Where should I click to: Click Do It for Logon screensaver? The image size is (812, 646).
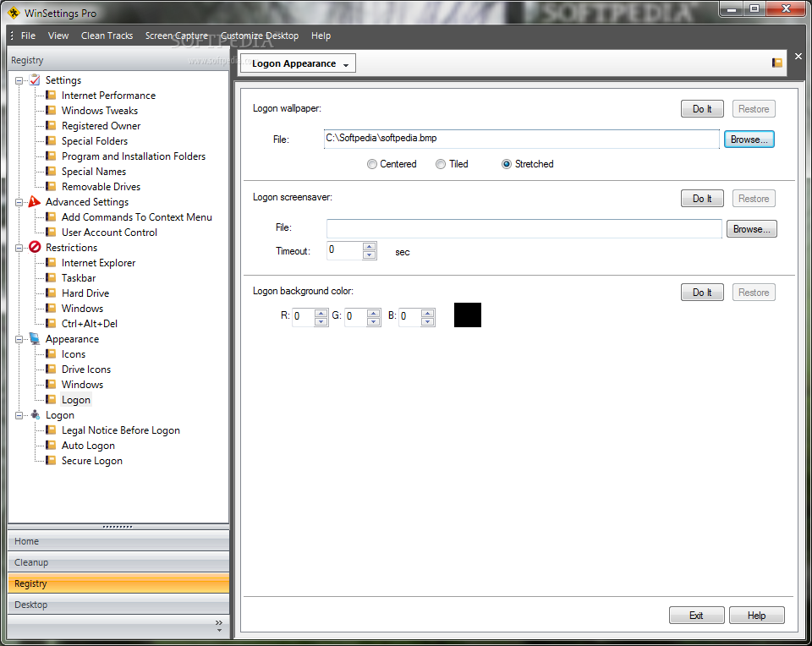point(702,198)
